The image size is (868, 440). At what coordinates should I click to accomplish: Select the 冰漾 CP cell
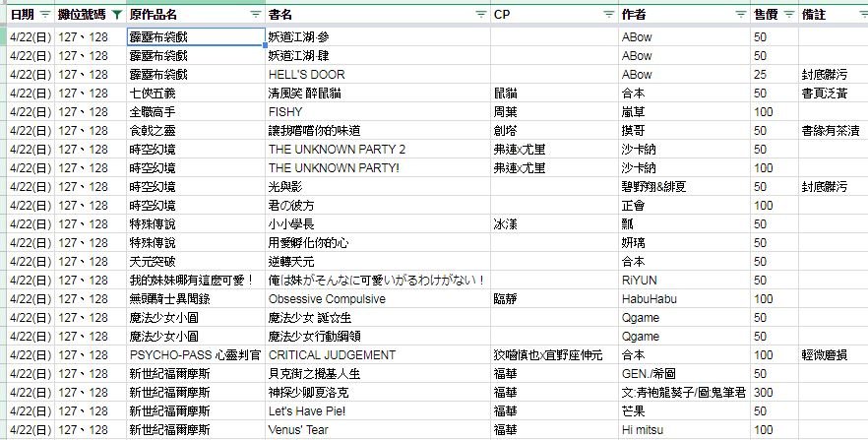tap(554, 224)
